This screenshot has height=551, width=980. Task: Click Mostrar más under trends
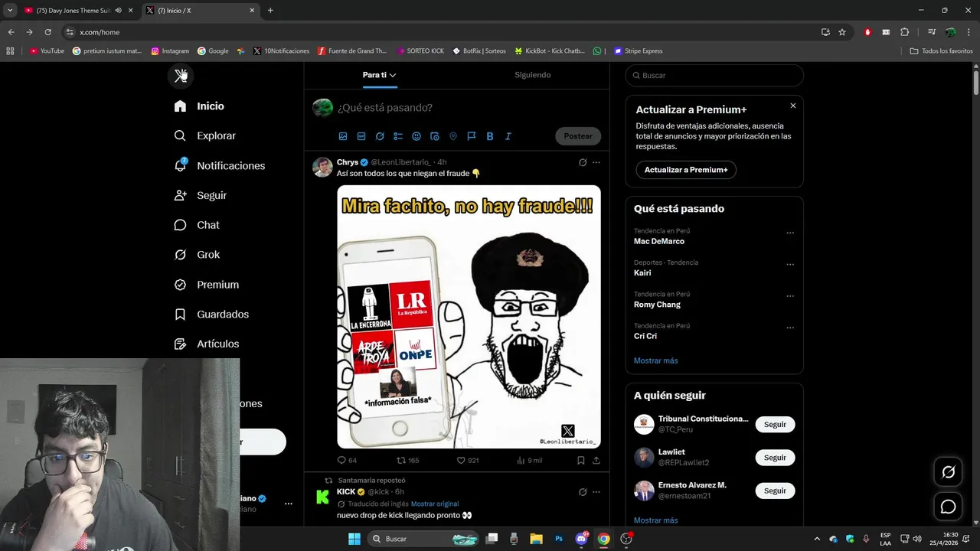pyautogui.click(x=656, y=360)
